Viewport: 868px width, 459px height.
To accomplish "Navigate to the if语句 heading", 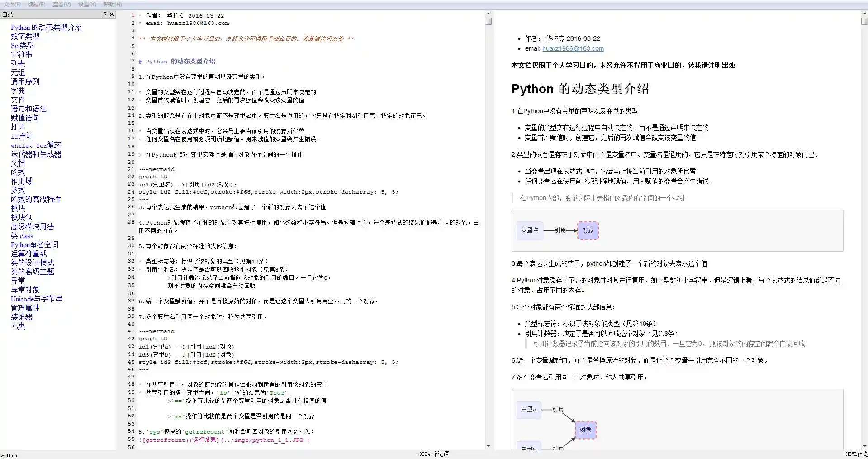I will pos(21,136).
